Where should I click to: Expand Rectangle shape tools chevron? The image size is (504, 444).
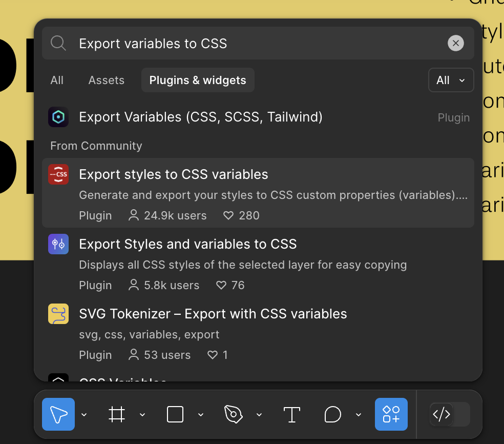pos(201,415)
